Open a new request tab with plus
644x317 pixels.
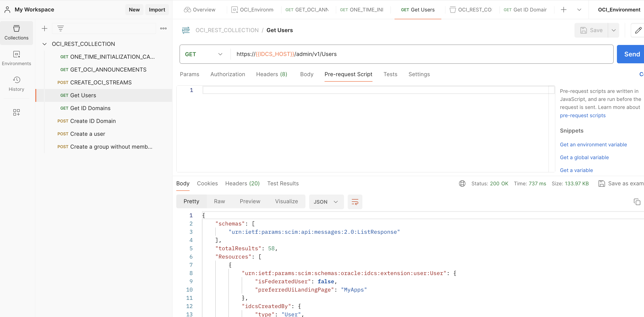(563, 10)
